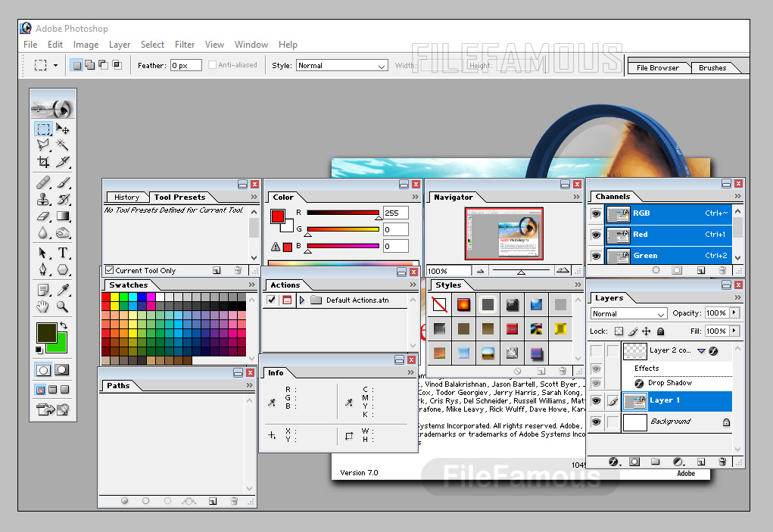Select the Type tool
773x532 pixels.
62,254
